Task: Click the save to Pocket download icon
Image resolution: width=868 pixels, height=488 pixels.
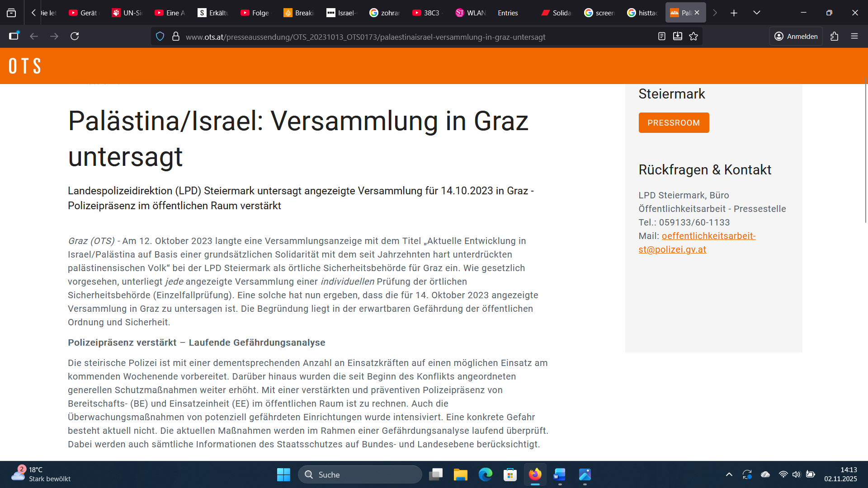Action: tap(677, 36)
